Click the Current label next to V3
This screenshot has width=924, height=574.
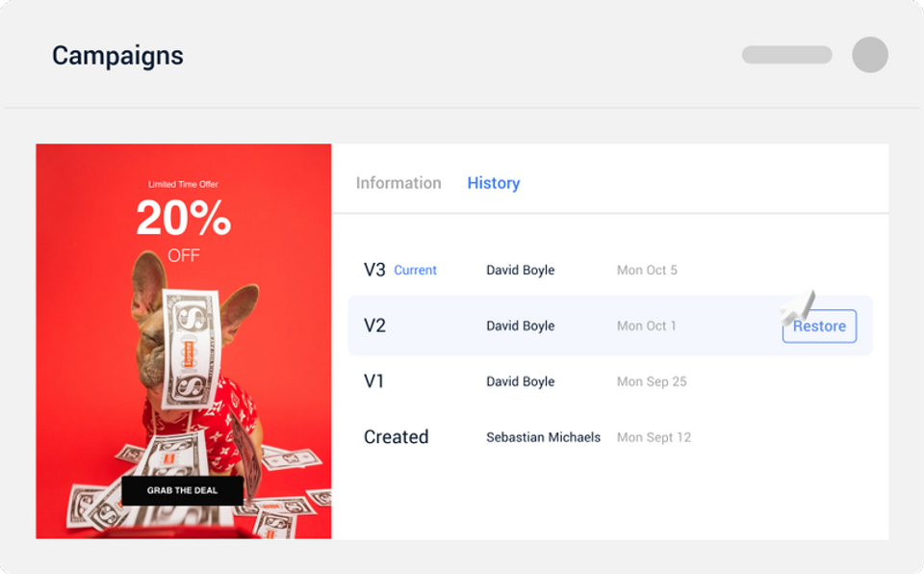click(x=415, y=271)
